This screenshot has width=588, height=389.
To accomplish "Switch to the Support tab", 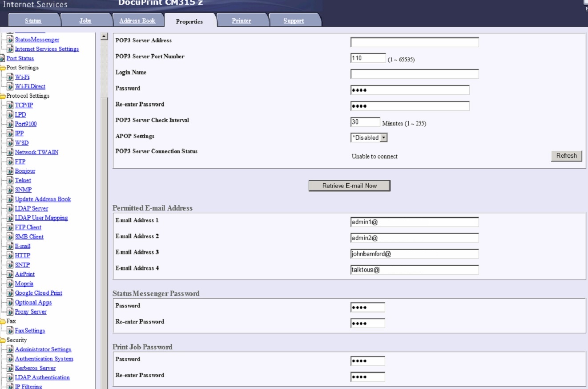I will 294,20.
